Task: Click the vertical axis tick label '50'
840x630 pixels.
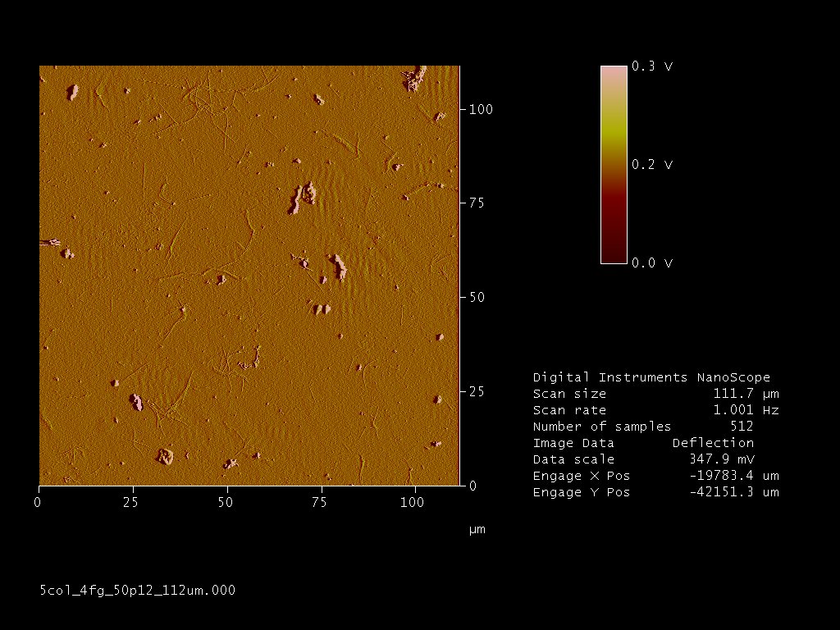Action: click(477, 297)
